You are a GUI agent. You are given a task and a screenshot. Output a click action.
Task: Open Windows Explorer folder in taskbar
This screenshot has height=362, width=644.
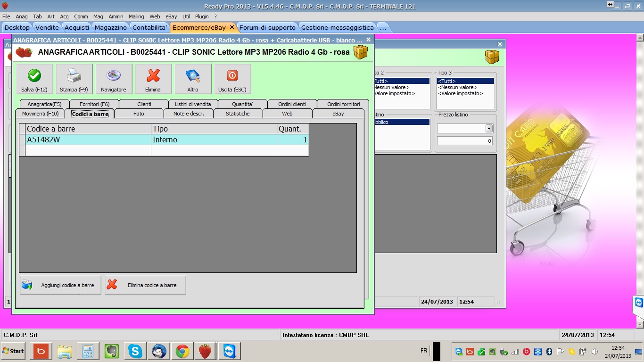65,351
